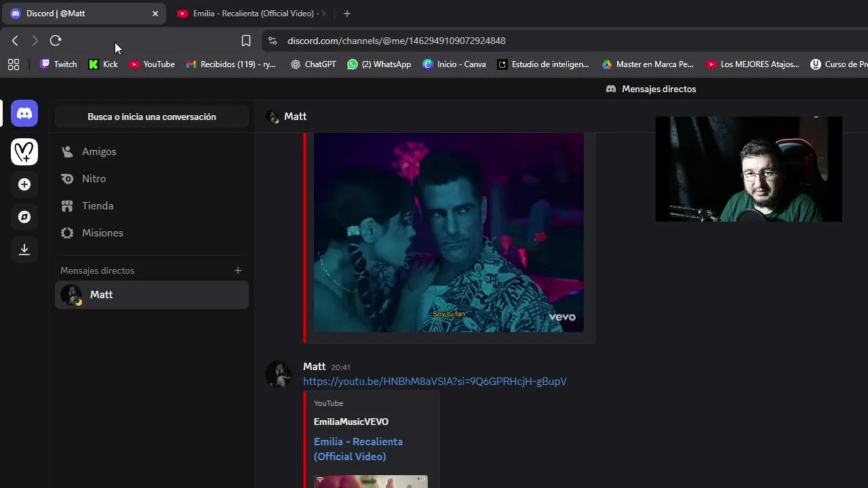Click the 20:41 message timestamp
868x488 pixels.
click(340, 367)
